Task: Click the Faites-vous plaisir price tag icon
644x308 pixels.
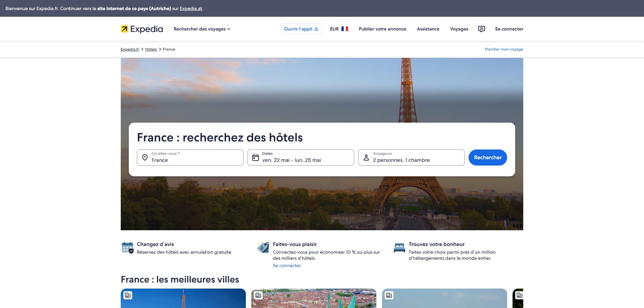Action: point(263,247)
